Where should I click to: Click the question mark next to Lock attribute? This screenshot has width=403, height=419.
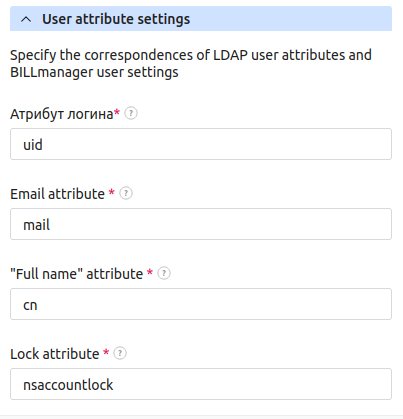120,353
